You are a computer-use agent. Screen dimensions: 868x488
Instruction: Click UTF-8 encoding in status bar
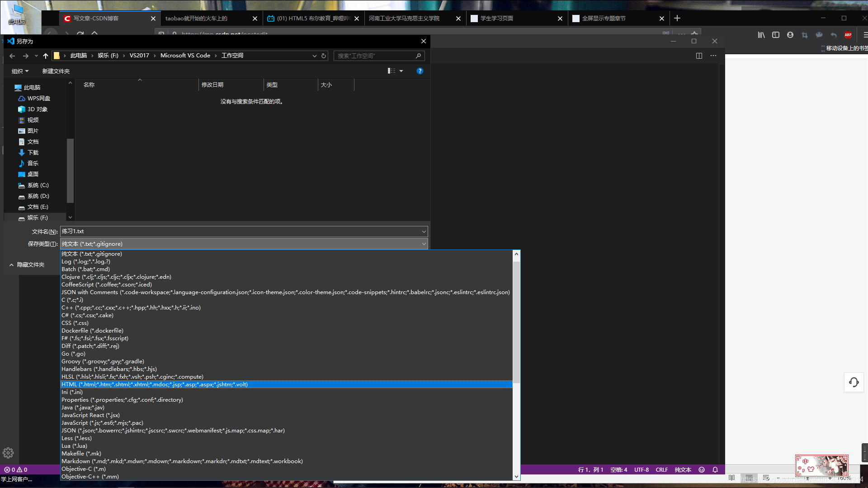click(x=641, y=470)
